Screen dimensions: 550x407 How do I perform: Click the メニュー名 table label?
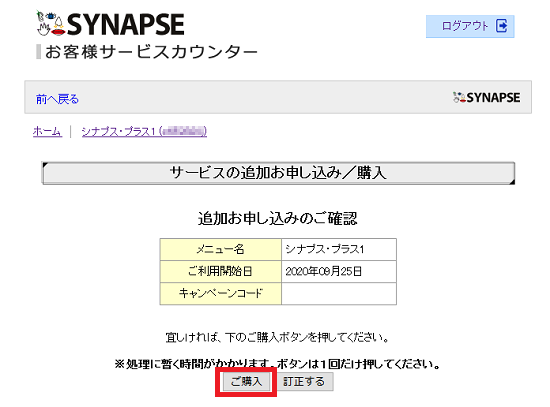[221, 249]
